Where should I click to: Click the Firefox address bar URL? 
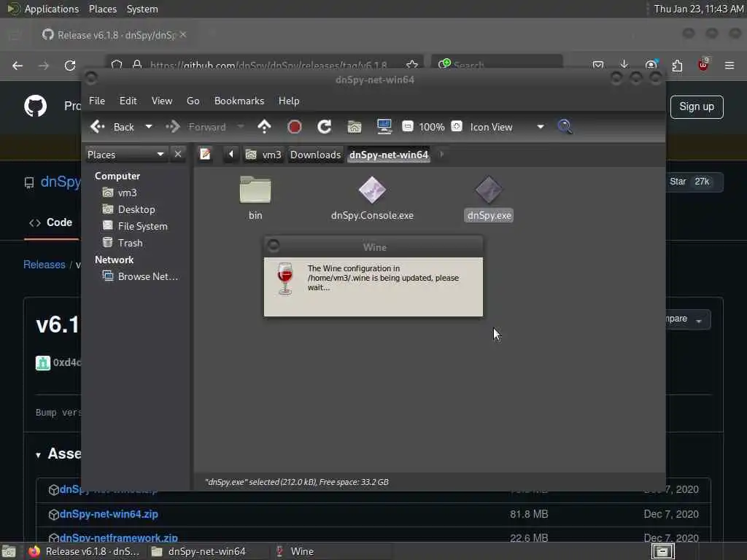coord(268,65)
